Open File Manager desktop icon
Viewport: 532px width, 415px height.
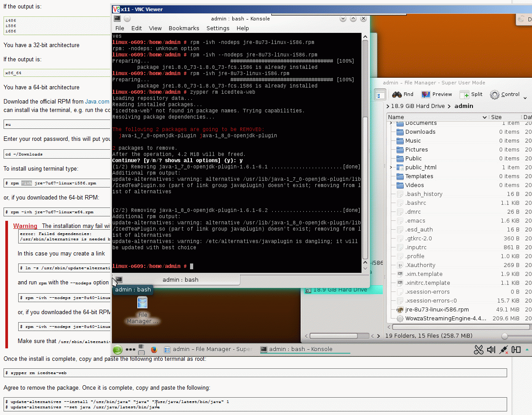(143, 310)
